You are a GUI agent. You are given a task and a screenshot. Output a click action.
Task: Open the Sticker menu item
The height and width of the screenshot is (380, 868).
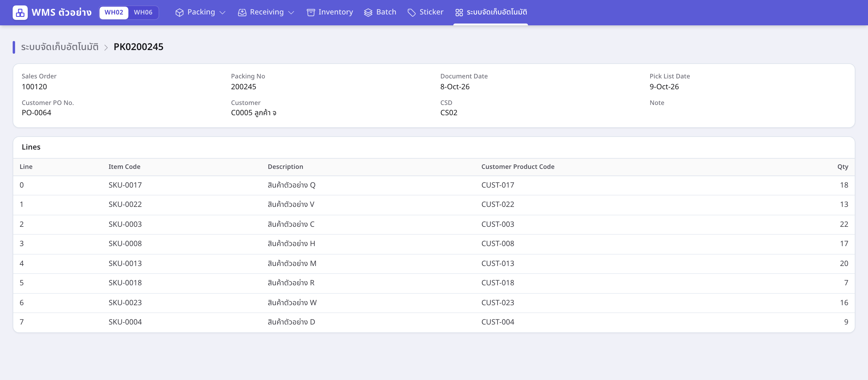pos(426,12)
